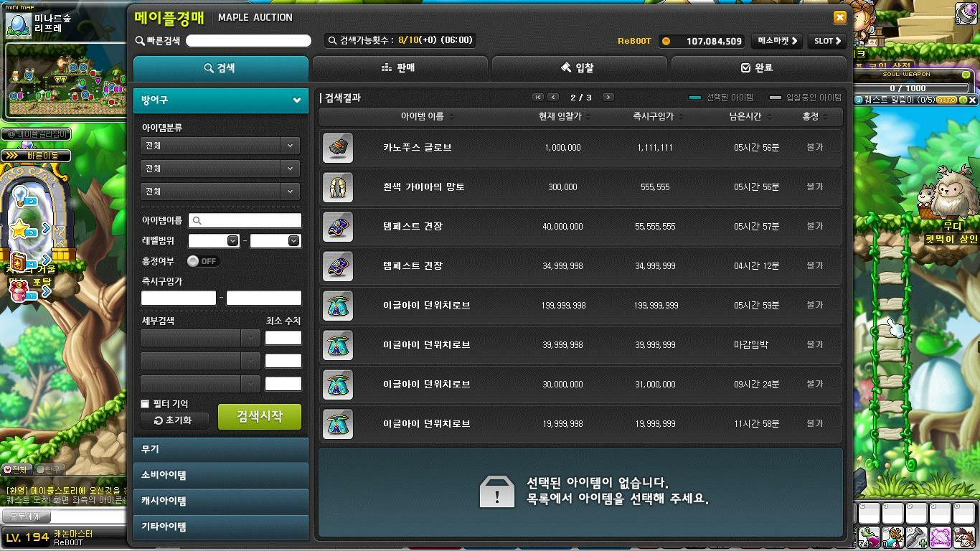The height and width of the screenshot is (551, 980).
Task: Go to first page of search results
Action: coord(538,98)
